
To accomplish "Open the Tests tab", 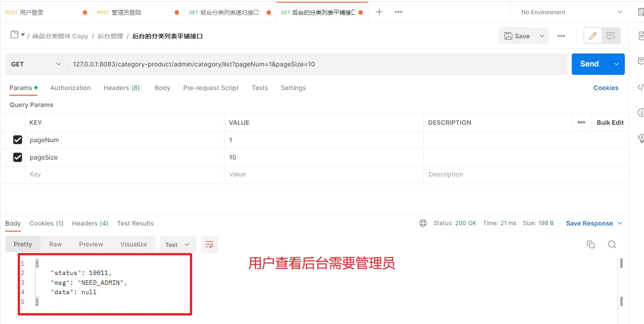I will click(x=260, y=88).
